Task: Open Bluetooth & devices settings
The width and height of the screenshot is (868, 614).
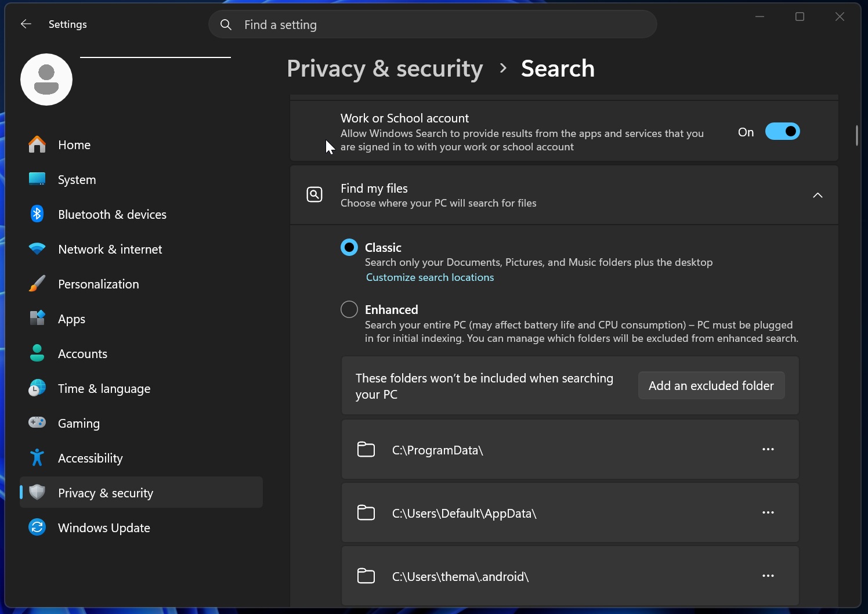Action: 141,214
